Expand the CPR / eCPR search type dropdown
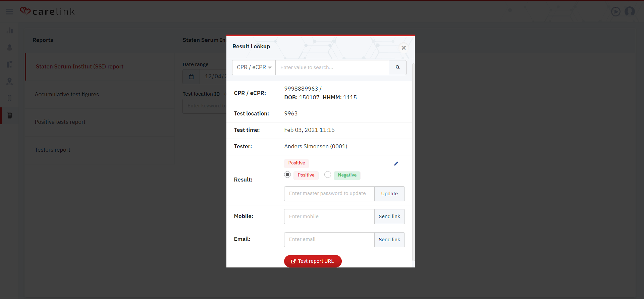Viewport: 644px width, 299px height. click(x=254, y=67)
